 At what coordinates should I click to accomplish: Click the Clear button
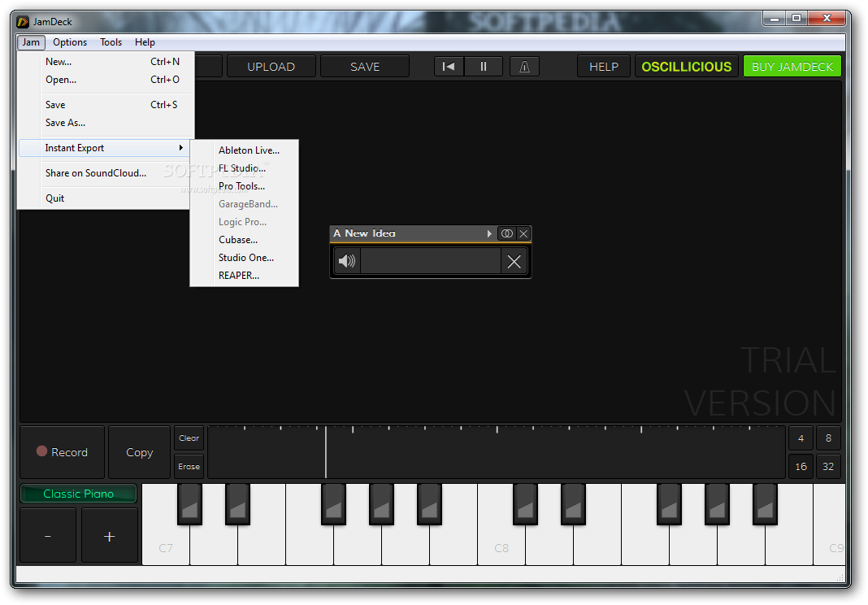[x=189, y=437]
